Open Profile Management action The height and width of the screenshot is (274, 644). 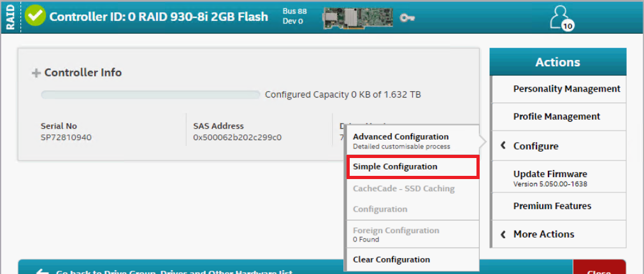click(x=556, y=117)
